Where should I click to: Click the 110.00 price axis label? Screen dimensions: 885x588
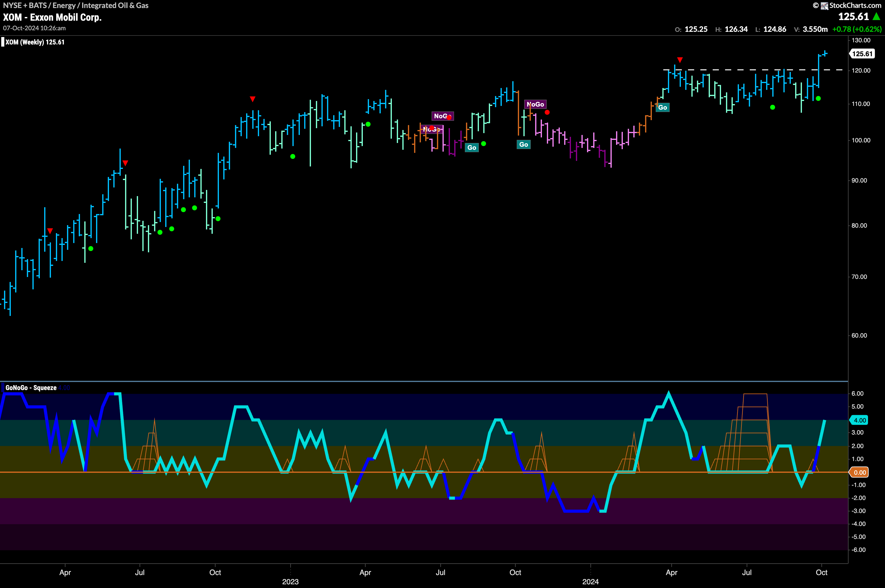point(861,104)
